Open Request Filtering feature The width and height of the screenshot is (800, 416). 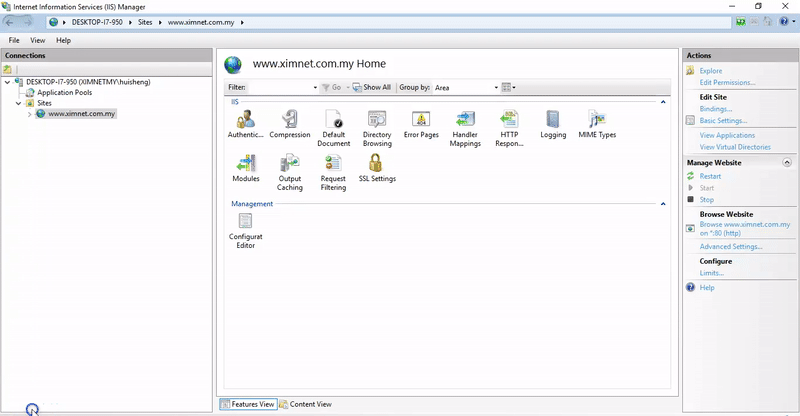pyautogui.click(x=333, y=172)
